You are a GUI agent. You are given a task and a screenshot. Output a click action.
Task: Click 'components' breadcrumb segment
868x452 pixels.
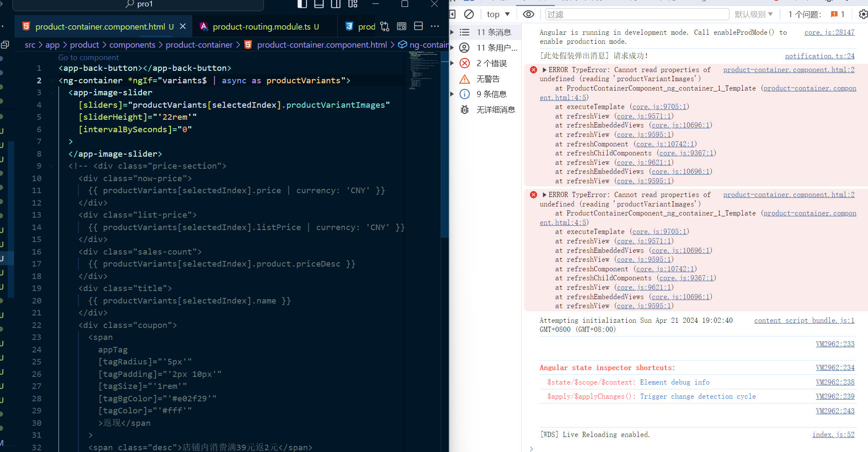[132, 45]
